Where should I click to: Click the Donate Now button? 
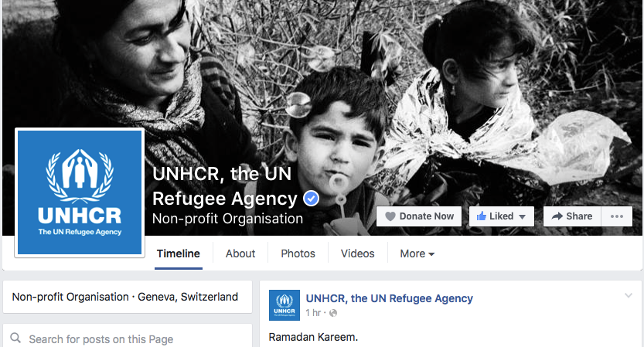tap(419, 216)
